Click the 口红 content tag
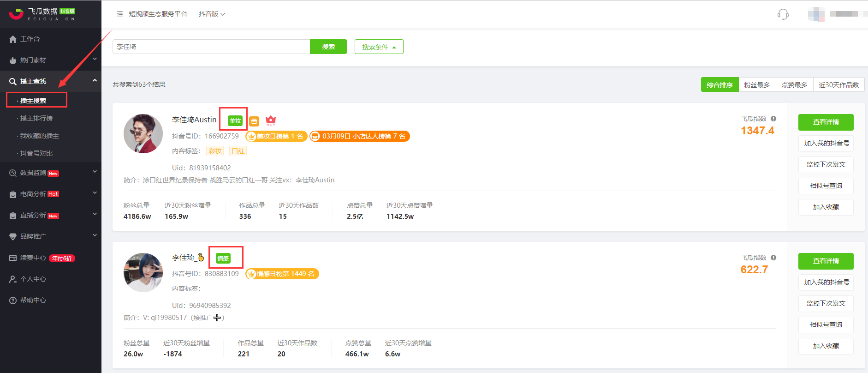 (x=238, y=151)
